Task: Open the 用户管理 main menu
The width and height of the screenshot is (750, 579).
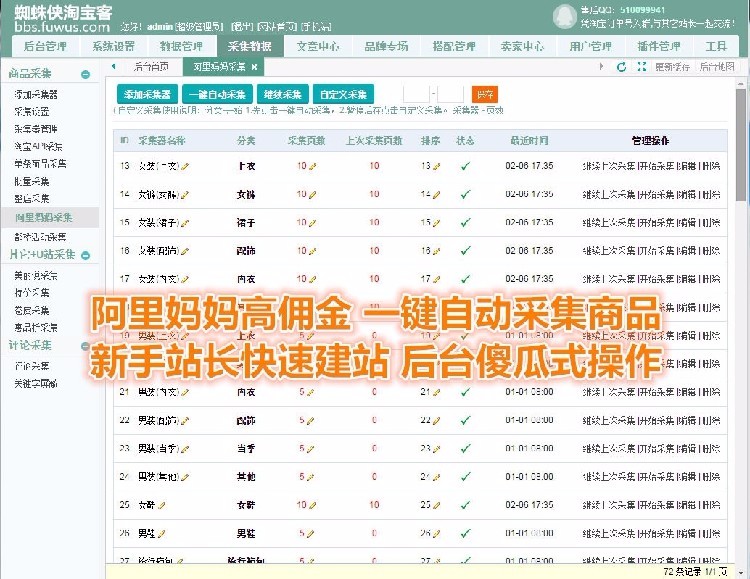Action: click(590, 46)
